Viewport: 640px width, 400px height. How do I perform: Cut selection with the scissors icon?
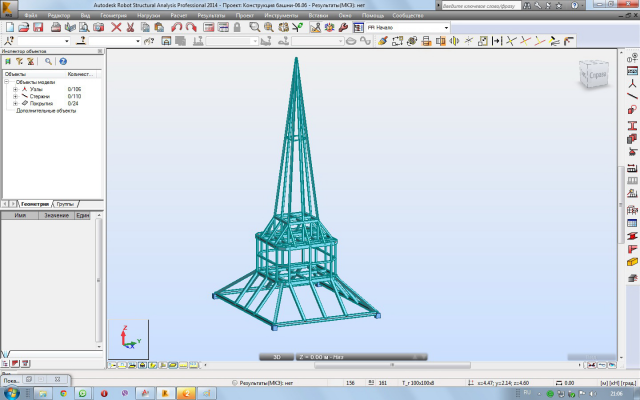[x=131, y=28]
